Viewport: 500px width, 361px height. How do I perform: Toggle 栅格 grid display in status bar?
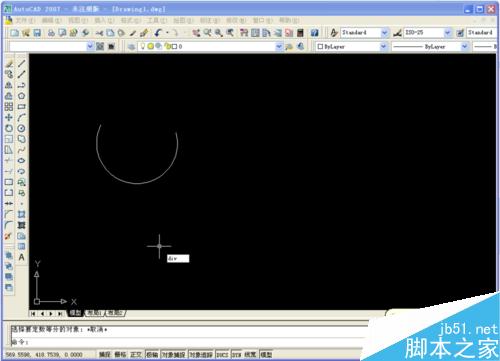120,354
